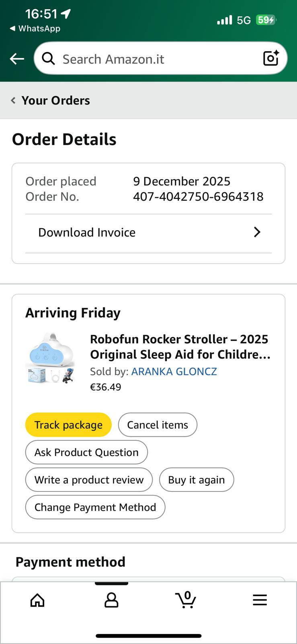
Task: Tap the Robofun Rocker product thumbnail
Action: pyautogui.click(x=50, y=358)
